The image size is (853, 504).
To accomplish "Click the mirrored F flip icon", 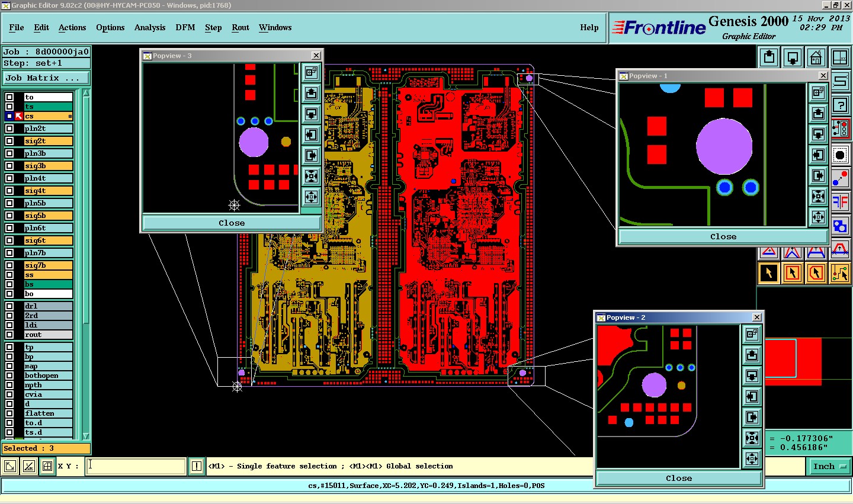I will coord(840,202).
